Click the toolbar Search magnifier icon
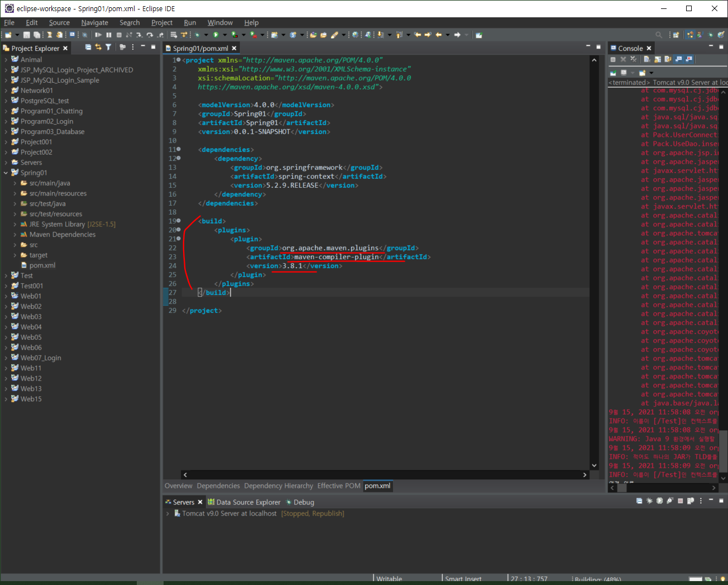The width and height of the screenshot is (728, 585). [x=659, y=35]
